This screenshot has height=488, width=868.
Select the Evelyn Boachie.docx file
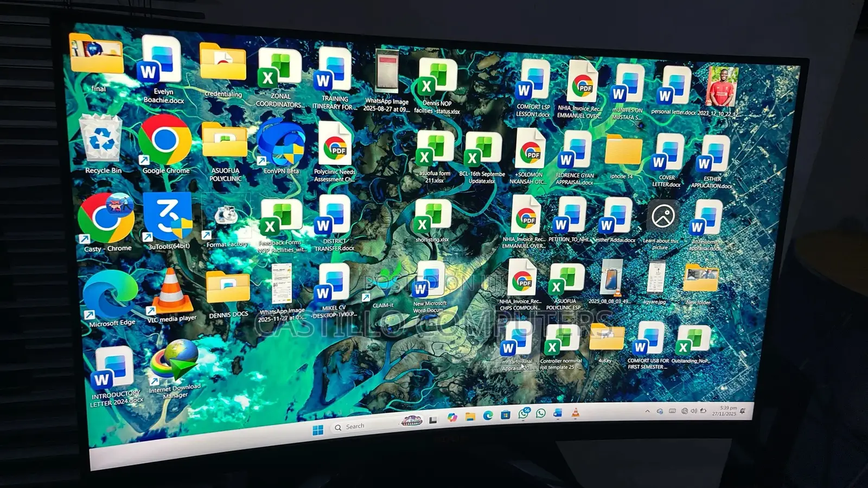click(x=162, y=69)
